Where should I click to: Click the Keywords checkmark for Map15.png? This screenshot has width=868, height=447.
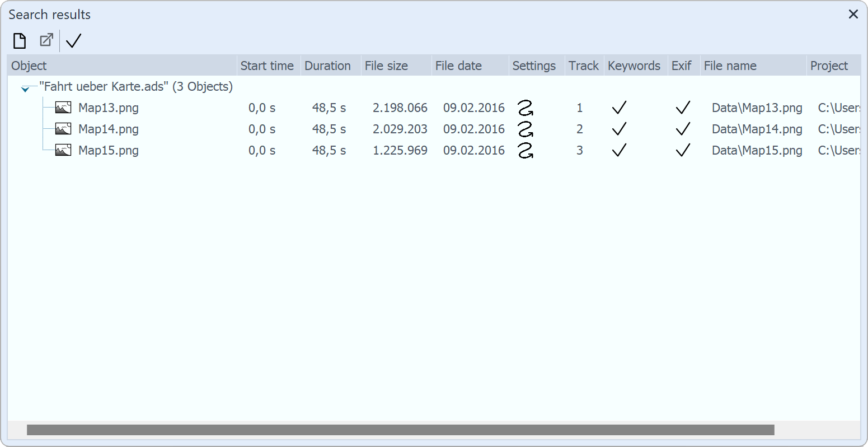[x=619, y=151]
